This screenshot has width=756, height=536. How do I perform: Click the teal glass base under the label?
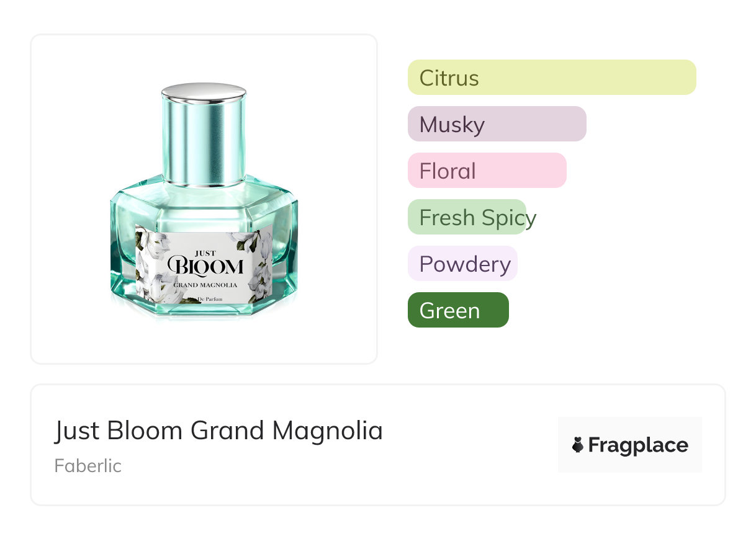[x=204, y=310]
